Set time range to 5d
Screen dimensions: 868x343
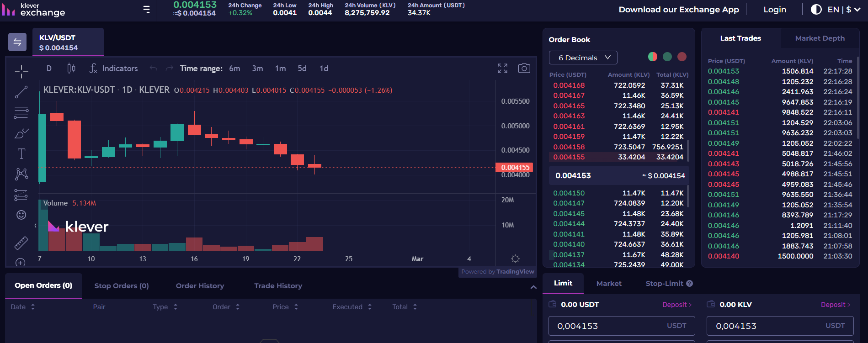click(x=302, y=69)
